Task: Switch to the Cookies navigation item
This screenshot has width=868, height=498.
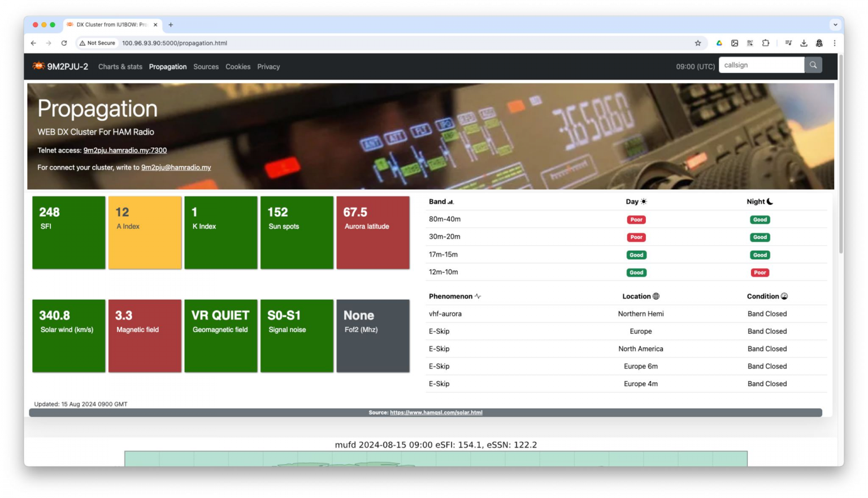Action: pos(238,67)
